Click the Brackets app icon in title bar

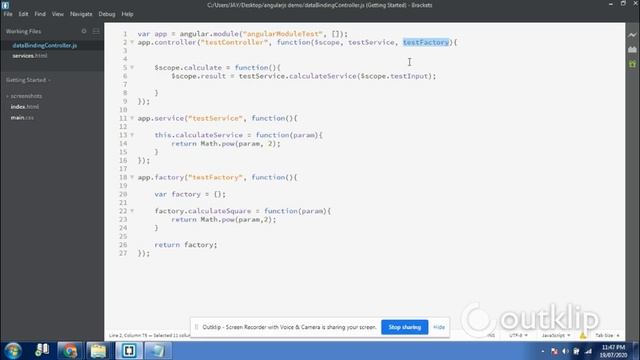click(5, 5)
